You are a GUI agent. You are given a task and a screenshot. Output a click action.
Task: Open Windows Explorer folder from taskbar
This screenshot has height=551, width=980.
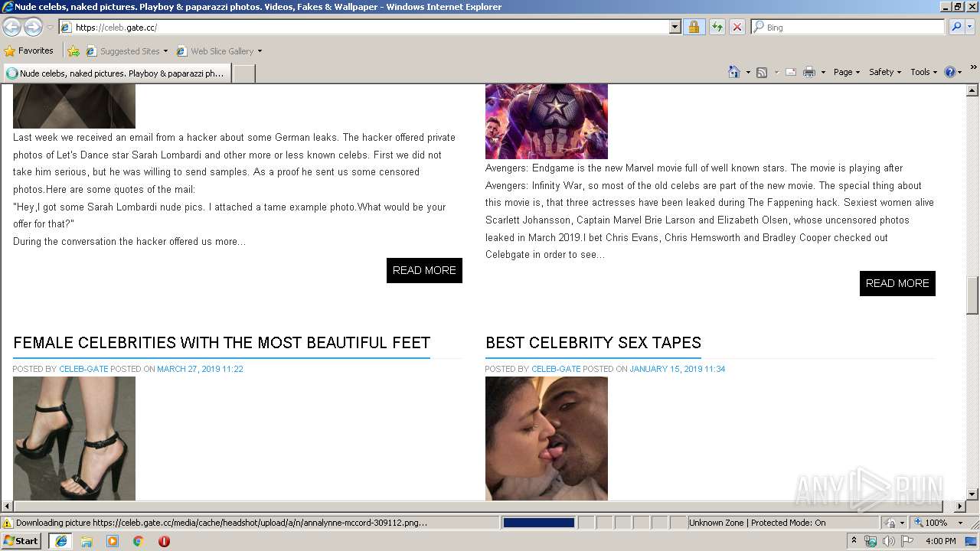[87, 541]
